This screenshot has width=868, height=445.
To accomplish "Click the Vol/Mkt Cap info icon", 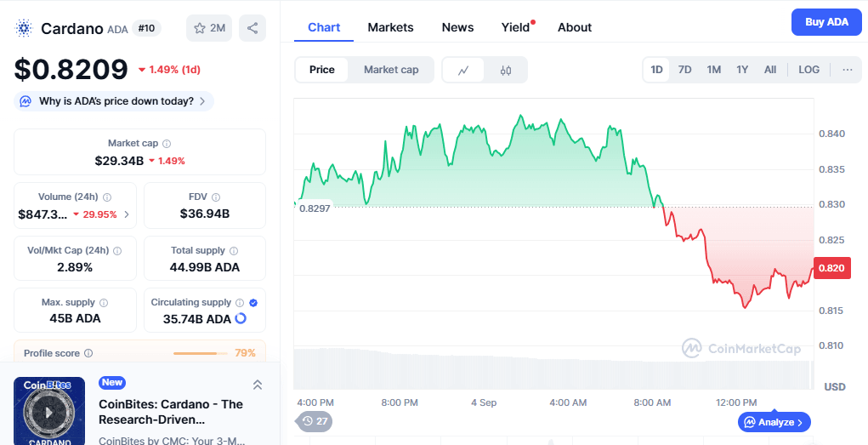I will pos(117,251).
